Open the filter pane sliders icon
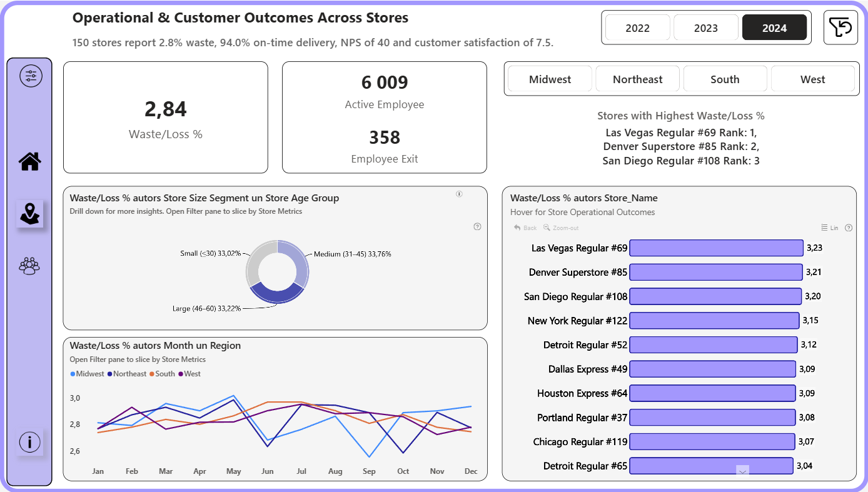This screenshot has width=868, height=492. click(30, 76)
